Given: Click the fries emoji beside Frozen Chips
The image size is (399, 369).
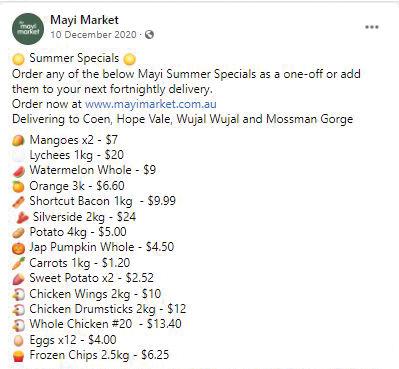Looking at the screenshot, I should [18, 356].
